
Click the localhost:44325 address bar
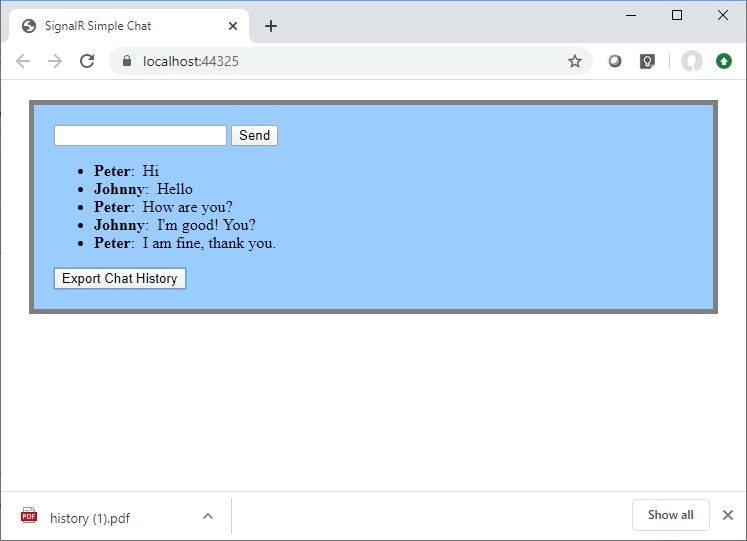(x=350, y=61)
